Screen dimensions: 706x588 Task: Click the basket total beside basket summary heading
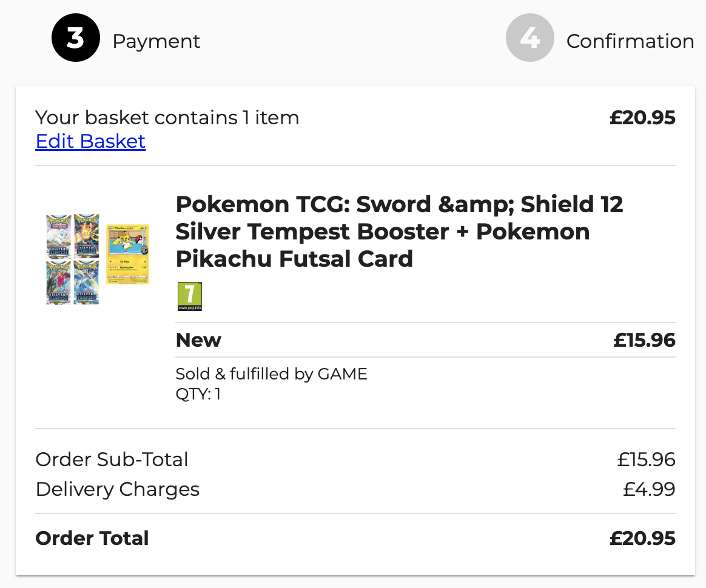click(642, 117)
